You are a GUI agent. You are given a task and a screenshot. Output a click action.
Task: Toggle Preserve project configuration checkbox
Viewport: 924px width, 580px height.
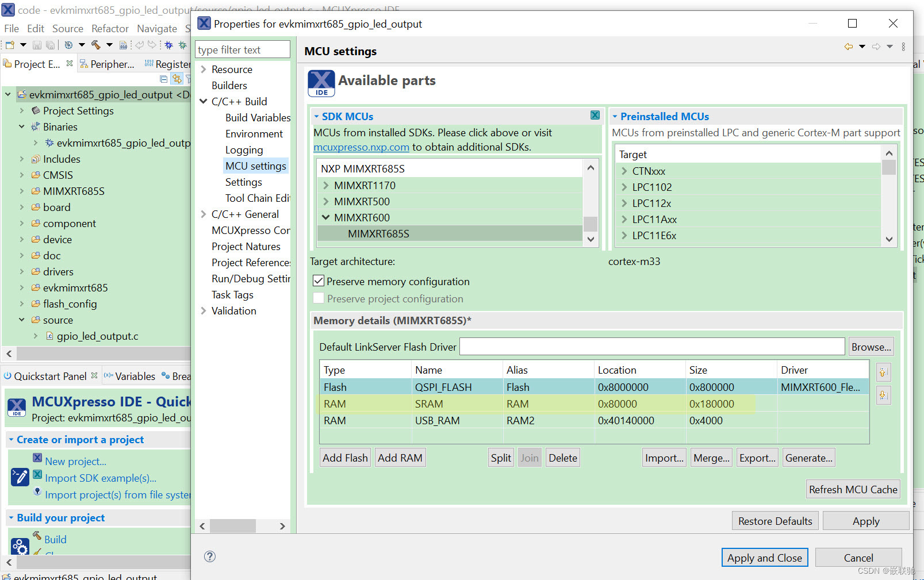pyautogui.click(x=319, y=298)
